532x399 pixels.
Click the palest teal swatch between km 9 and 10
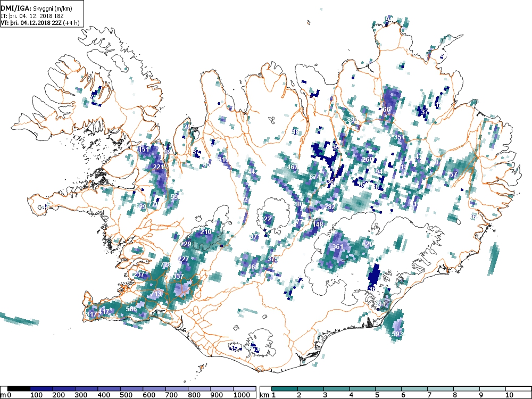point(492,388)
